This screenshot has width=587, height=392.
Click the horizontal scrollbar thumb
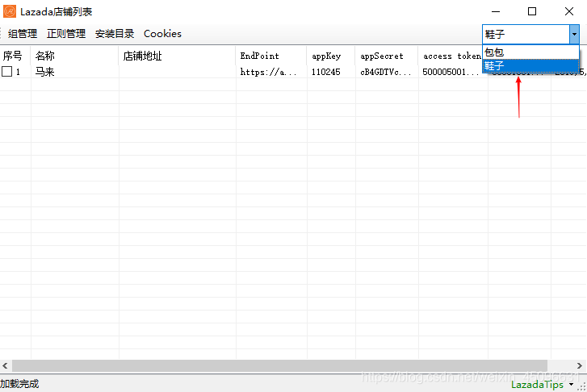279,366
